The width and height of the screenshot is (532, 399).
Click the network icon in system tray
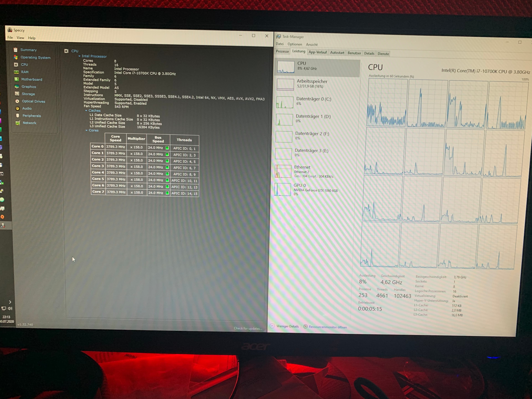point(4,308)
